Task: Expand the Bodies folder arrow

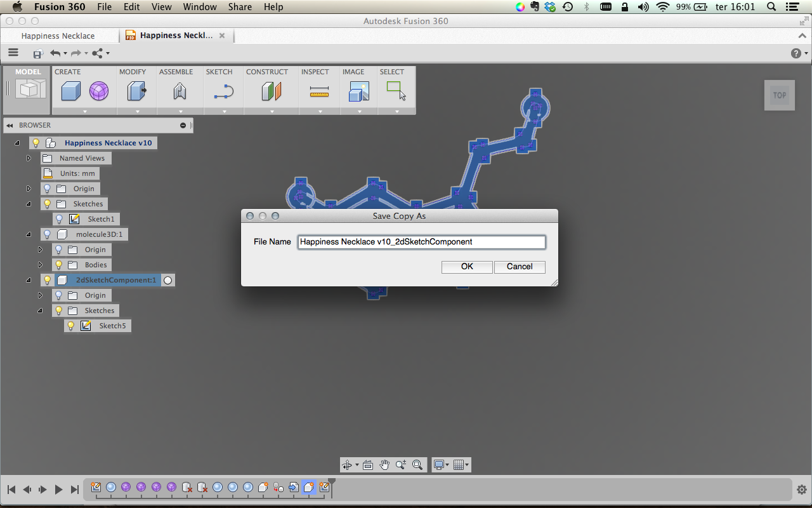Action: click(x=41, y=265)
